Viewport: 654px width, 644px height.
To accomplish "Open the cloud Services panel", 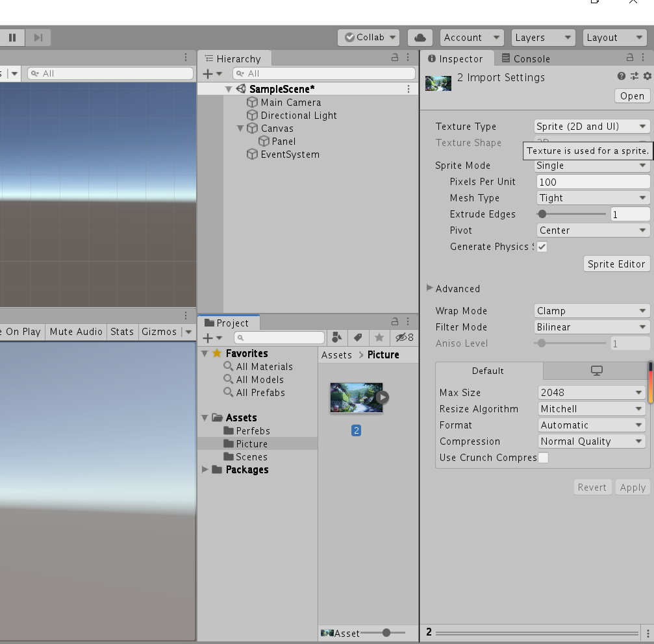I will tap(420, 38).
